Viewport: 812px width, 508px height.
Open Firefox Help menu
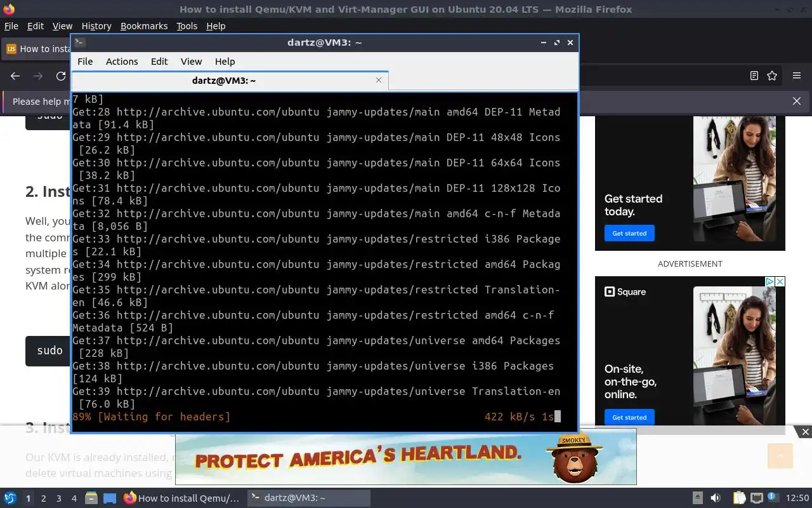point(216,26)
